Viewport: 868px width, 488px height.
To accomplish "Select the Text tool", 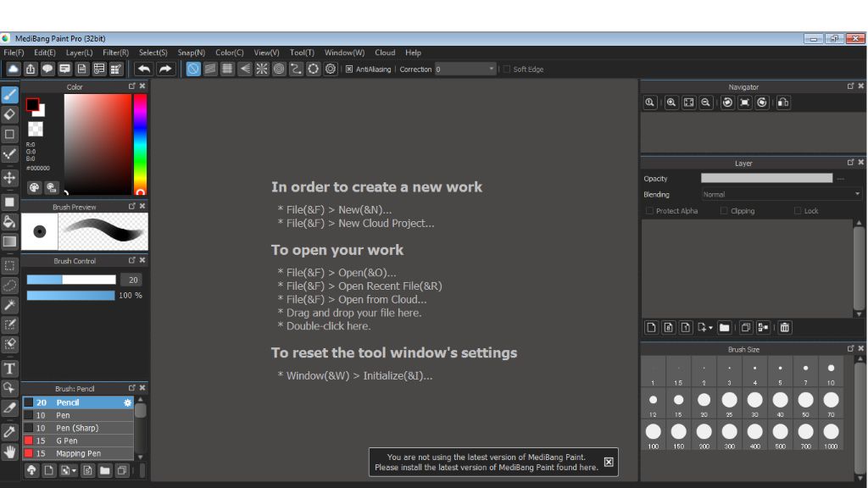I will click(9, 369).
